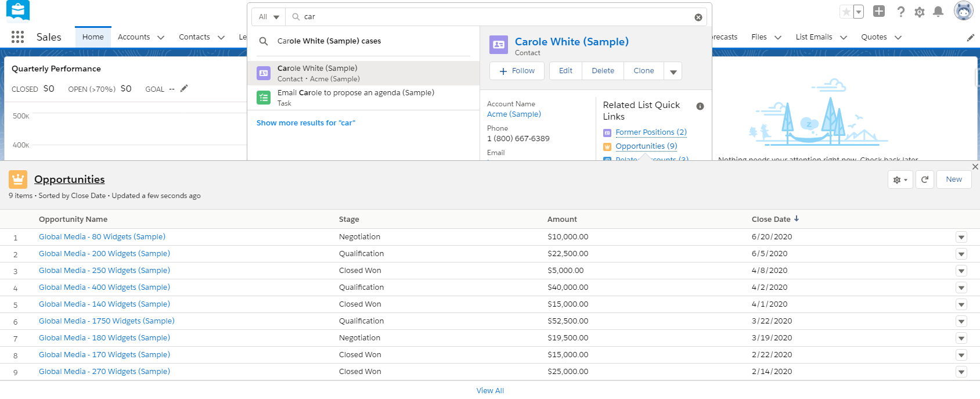
Task: Expand the Accounts tab dropdown chevron
Action: tap(161, 38)
